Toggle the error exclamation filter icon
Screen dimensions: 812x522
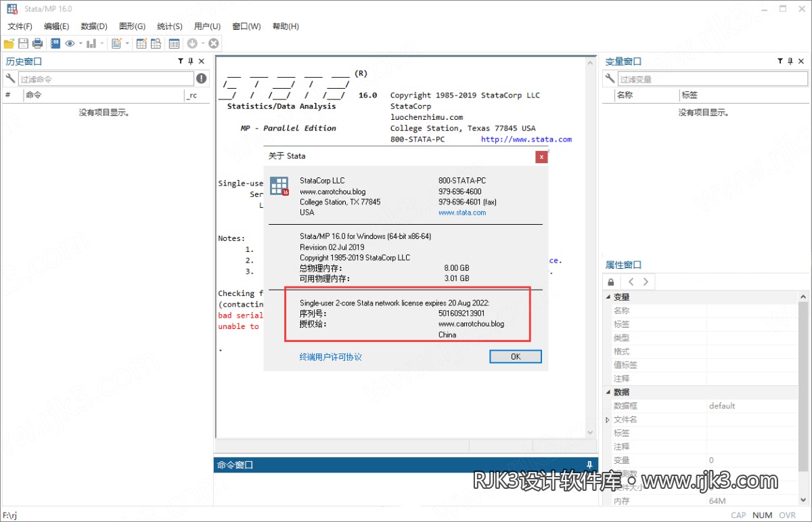201,79
